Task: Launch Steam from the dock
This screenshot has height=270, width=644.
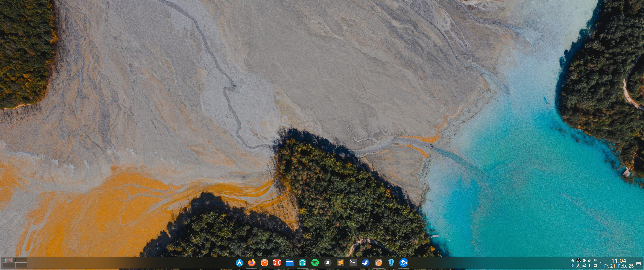Action: (x=365, y=262)
